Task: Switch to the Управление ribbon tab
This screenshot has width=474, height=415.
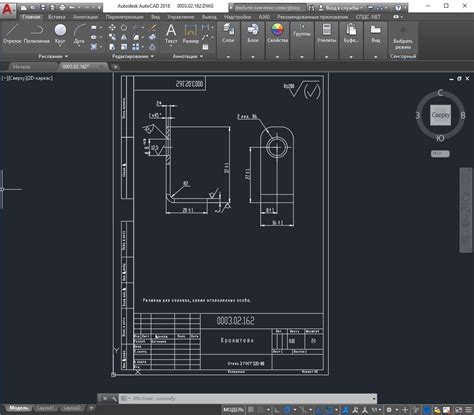Action: tap(181, 17)
